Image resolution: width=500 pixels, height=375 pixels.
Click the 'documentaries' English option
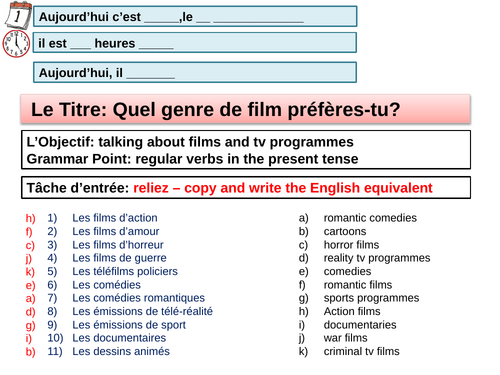tap(360, 325)
